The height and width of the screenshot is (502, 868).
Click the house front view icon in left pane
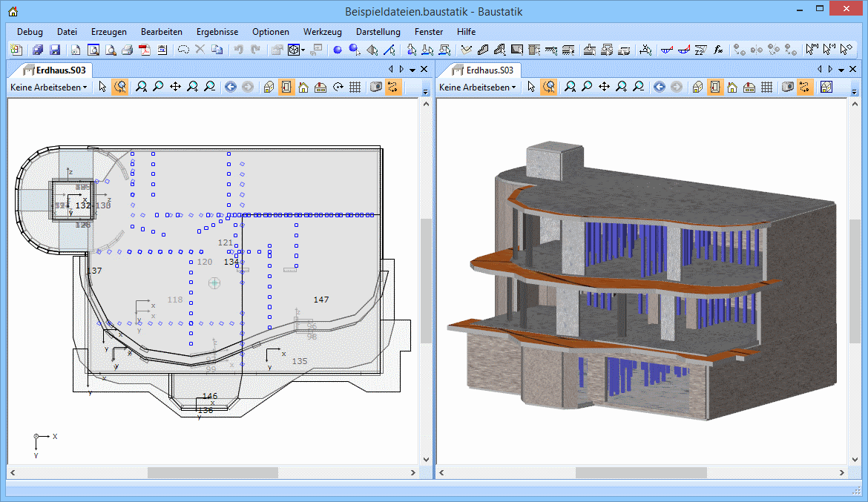pos(303,87)
